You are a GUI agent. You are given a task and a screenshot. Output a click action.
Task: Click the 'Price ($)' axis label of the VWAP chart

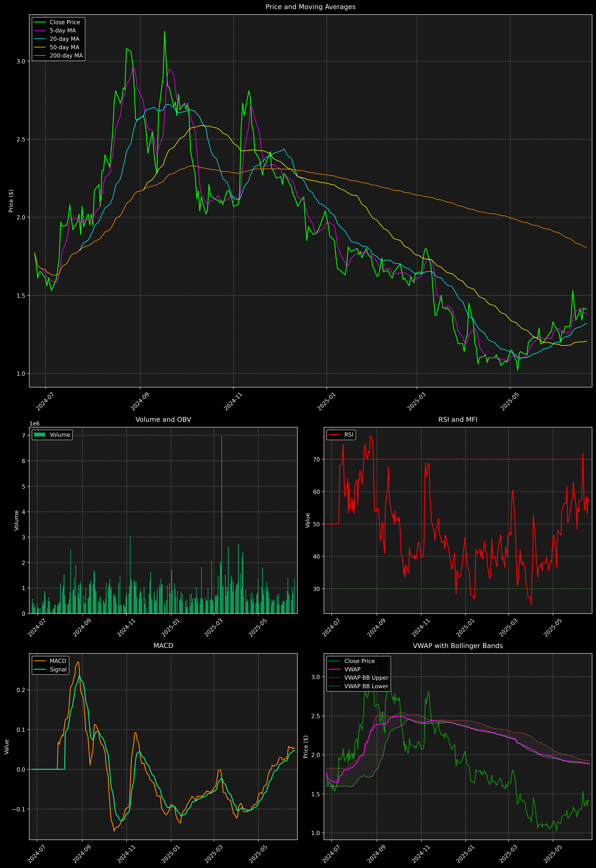pos(306,747)
